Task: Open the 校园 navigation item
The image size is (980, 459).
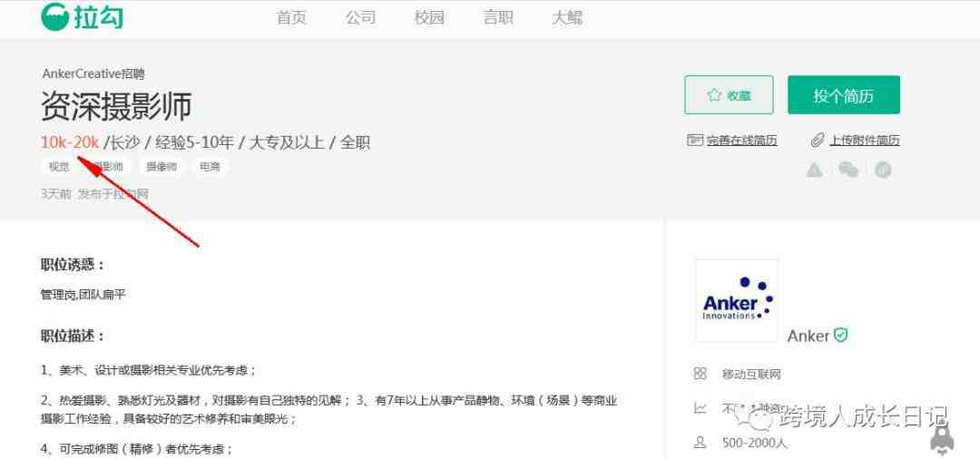Action: [x=429, y=17]
